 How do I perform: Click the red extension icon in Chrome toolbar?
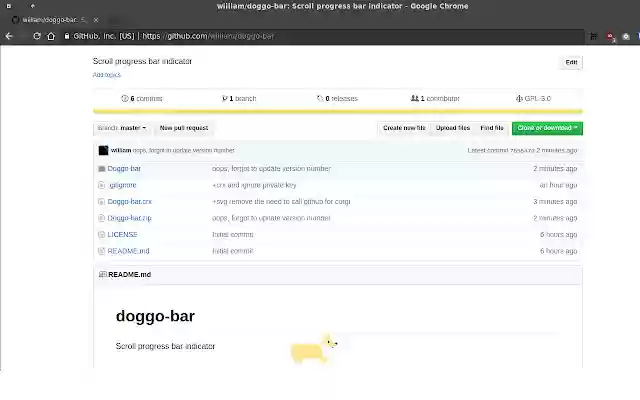point(610,37)
